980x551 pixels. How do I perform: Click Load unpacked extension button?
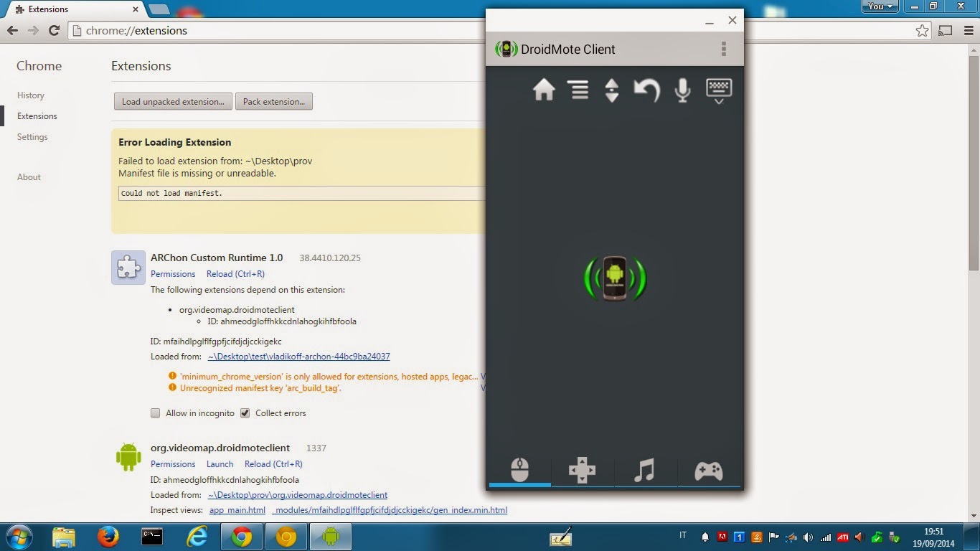tap(174, 101)
